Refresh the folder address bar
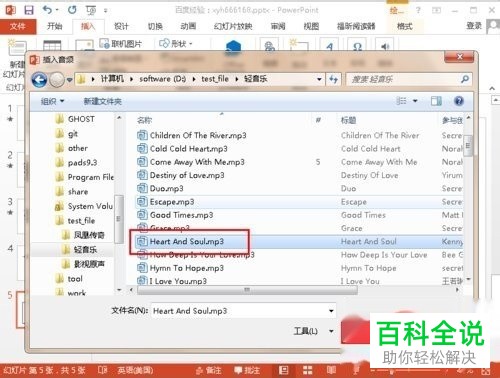Viewport: 500px width, 378px height. pos(334,79)
